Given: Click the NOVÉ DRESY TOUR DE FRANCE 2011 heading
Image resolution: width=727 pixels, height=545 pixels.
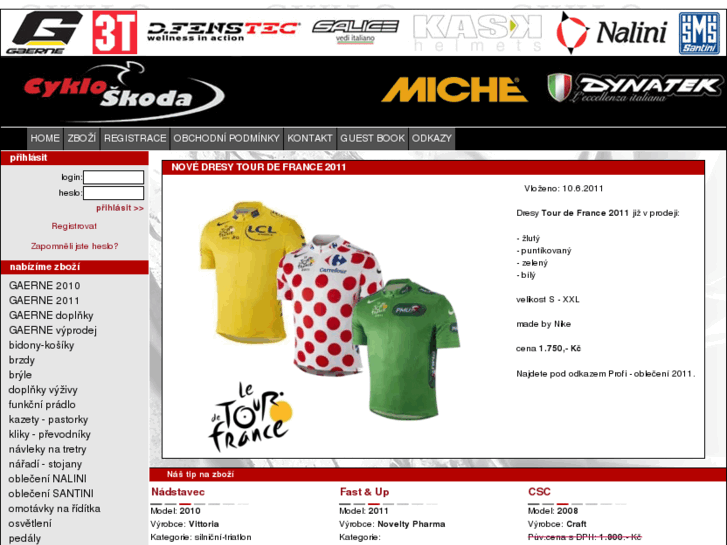Looking at the screenshot, I should pos(259,167).
